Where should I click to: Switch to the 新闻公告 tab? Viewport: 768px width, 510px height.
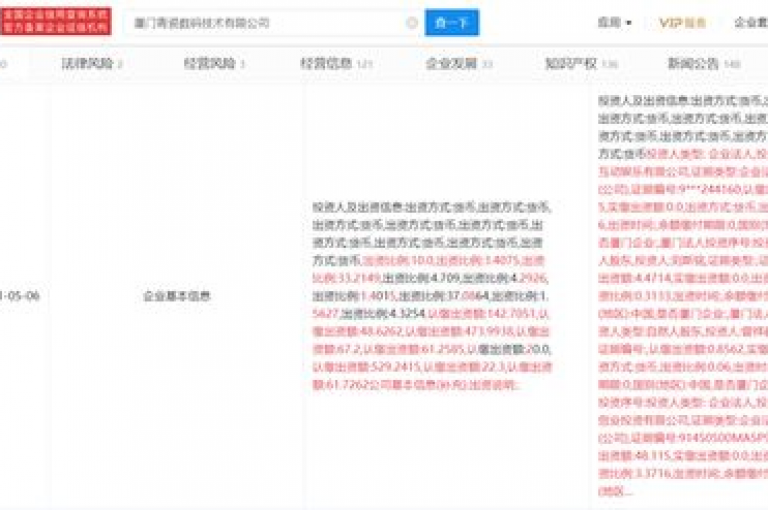tap(704, 63)
